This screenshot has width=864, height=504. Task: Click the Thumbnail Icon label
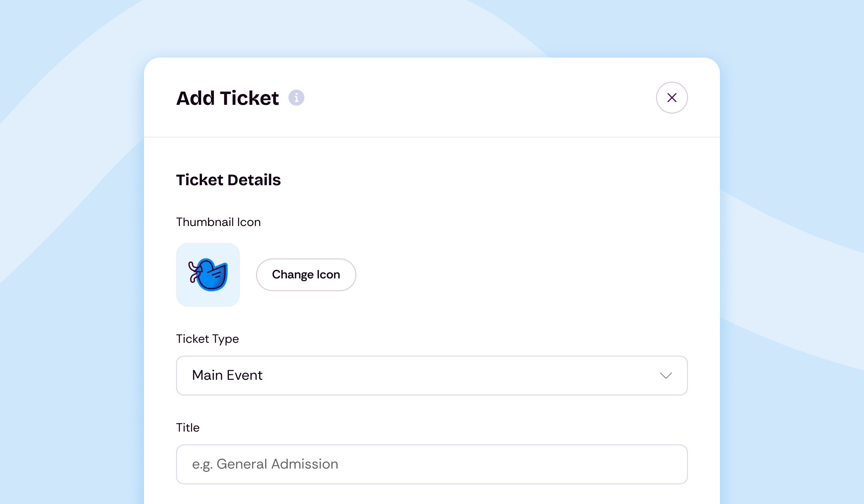coord(218,222)
